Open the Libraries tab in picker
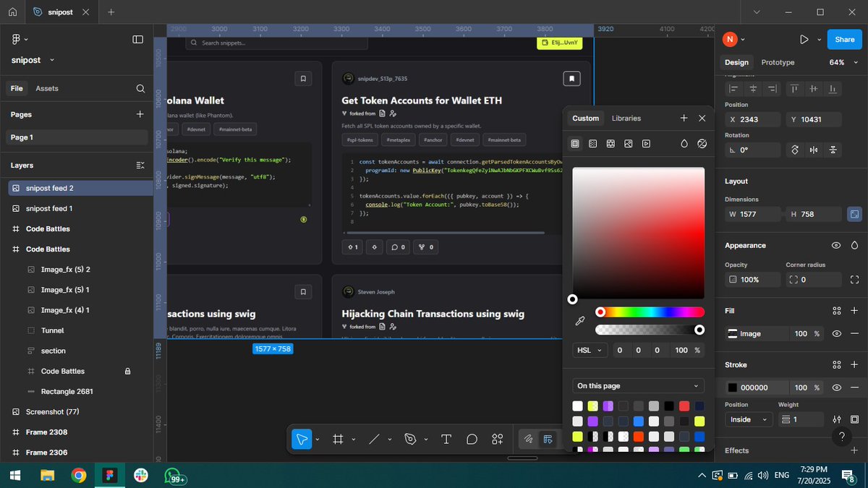This screenshot has width=868, height=488. [626, 119]
